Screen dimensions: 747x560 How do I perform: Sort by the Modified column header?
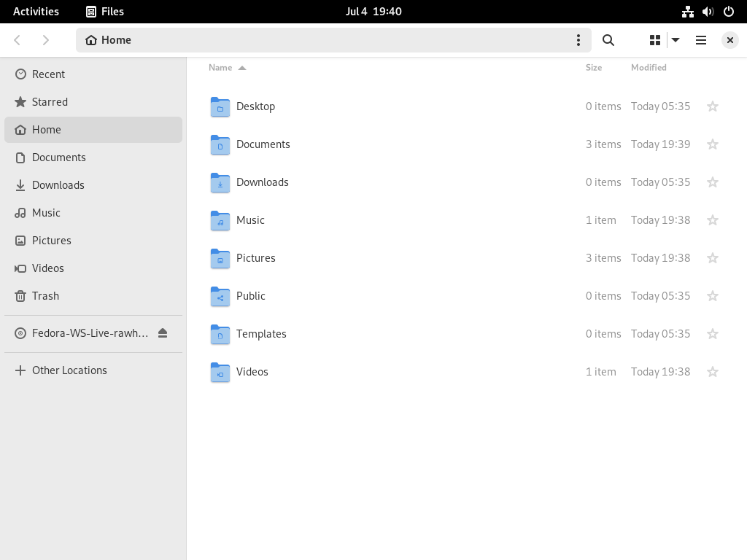[649, 68]
